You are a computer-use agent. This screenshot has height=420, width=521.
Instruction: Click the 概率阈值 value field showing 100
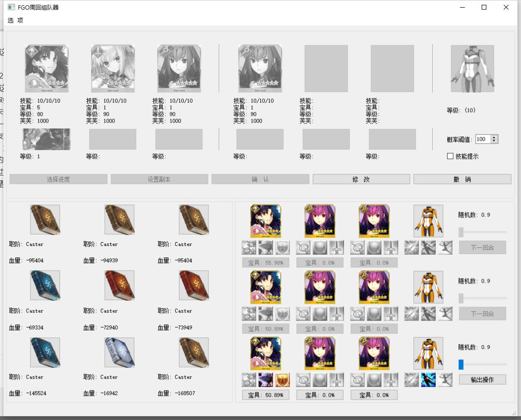coord(483,139)
